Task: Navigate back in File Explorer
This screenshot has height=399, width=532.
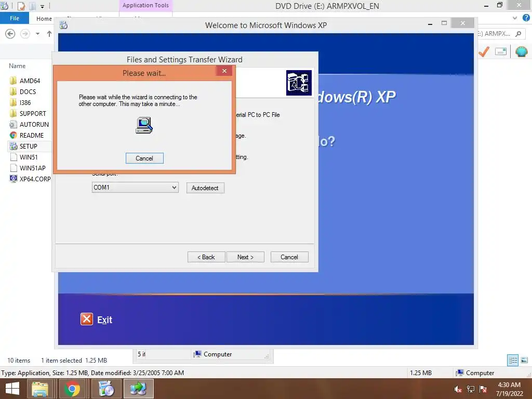Action: [x=10, y=34]
